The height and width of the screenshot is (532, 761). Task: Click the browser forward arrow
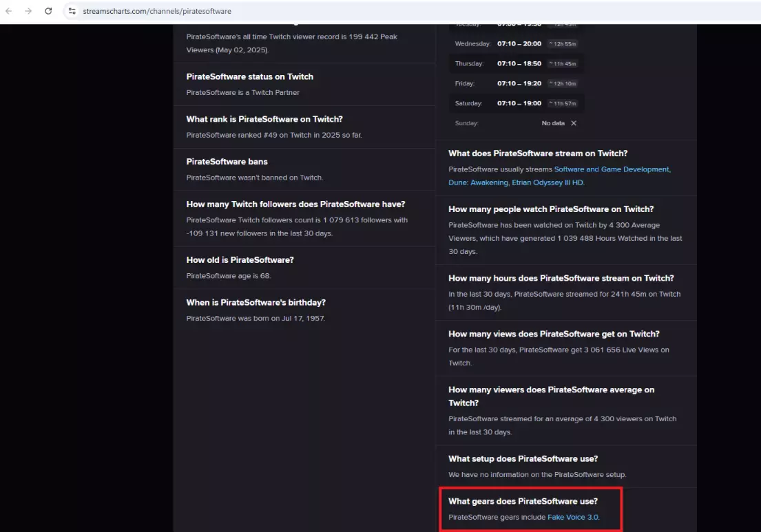(x=28, y=11)
